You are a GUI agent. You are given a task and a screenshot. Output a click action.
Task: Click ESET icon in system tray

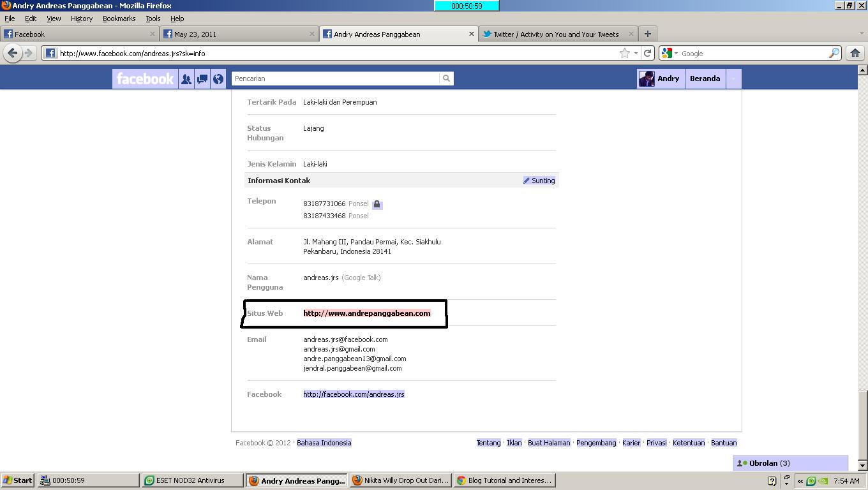(x=811, y=481)
